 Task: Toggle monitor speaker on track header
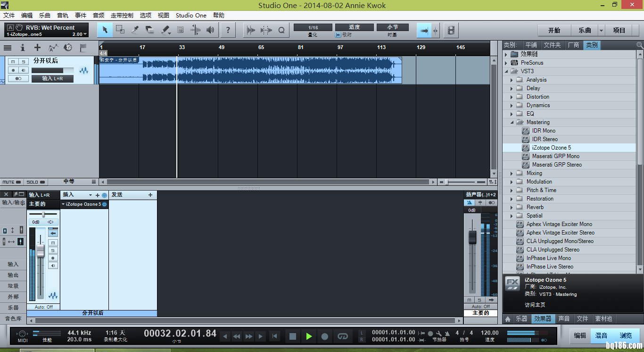[x=23, y=70]
